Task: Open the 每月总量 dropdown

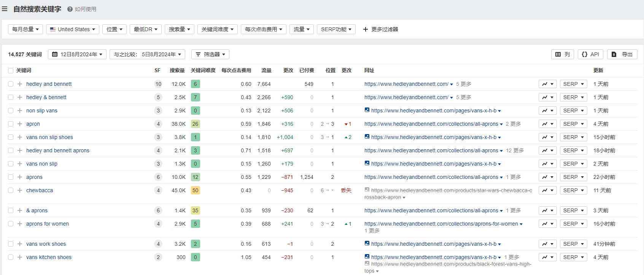Action: click(x=25, y=29)
